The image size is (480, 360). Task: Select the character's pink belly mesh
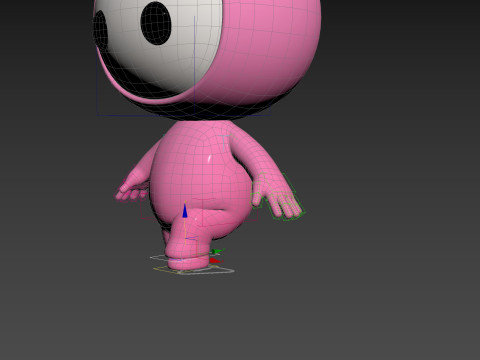pyautogui.click(x=200, y=173)
